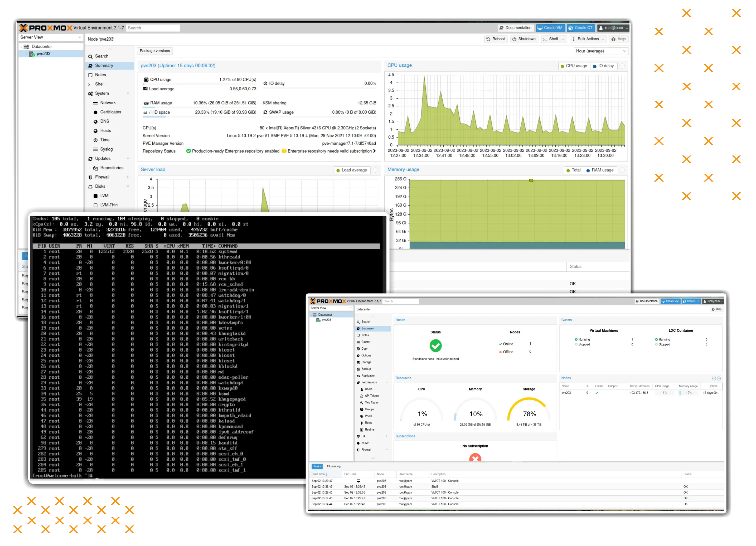
Task: Click the Package versions button
Action: pos(155,51)
